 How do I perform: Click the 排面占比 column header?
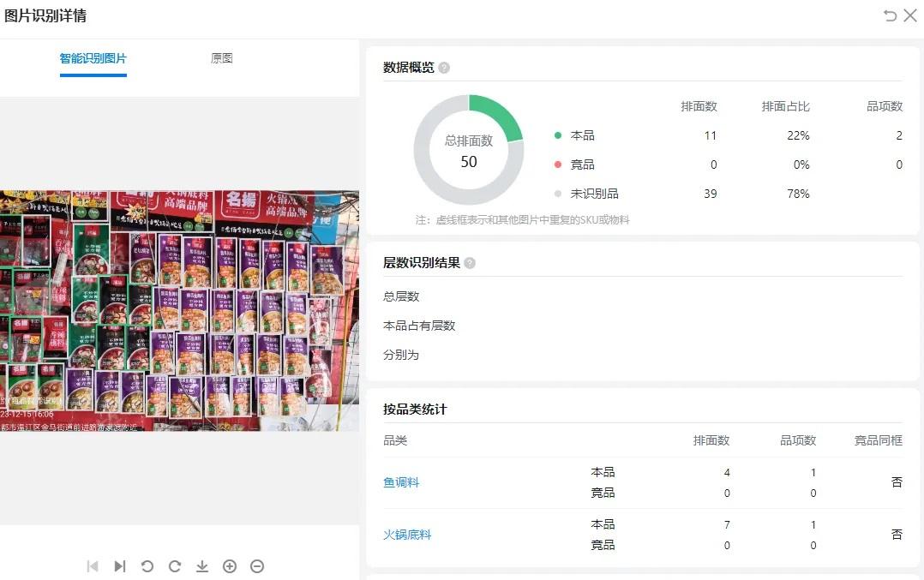[x=785, y=106]
